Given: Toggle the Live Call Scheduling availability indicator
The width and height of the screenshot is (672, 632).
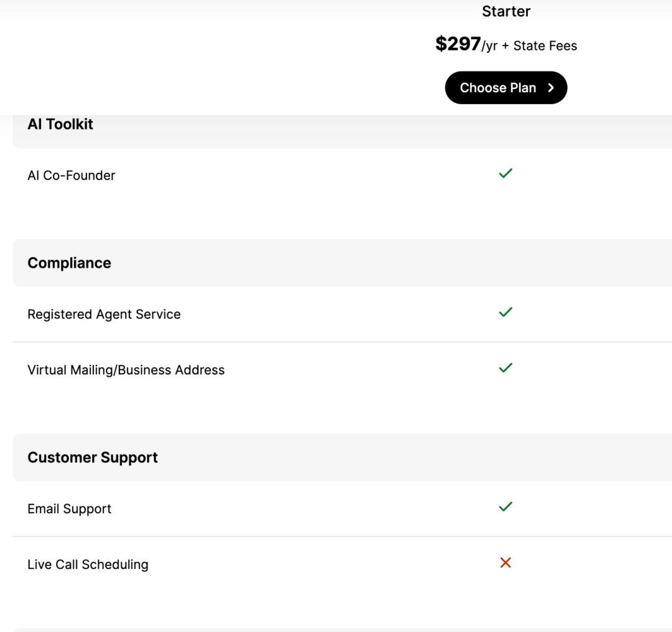Looking at the screenshot, I should click(x=505, y=562).
